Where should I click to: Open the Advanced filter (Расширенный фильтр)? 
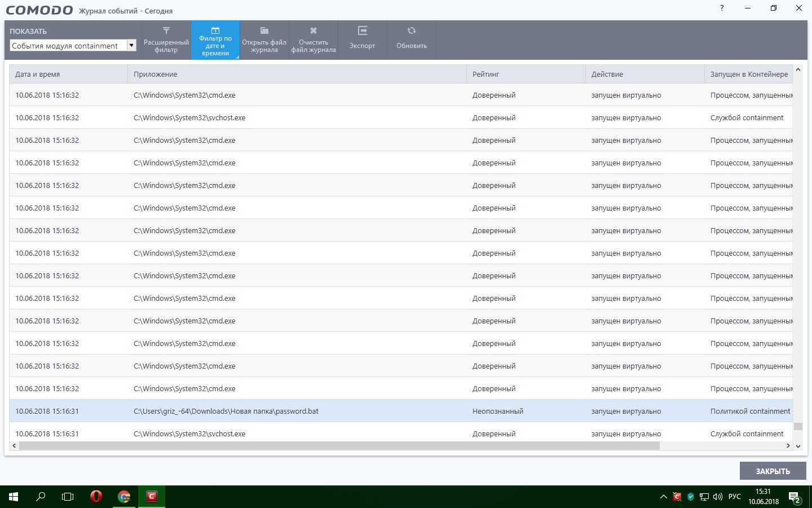pyautogui.click(x=166, y=40)
